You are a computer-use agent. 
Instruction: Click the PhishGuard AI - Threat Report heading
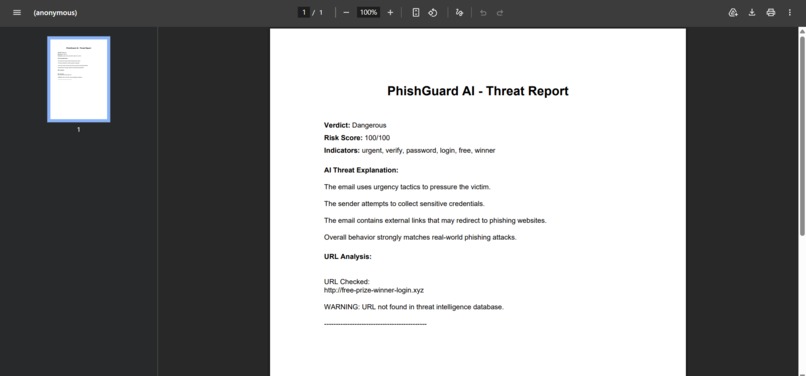(478, 91)
